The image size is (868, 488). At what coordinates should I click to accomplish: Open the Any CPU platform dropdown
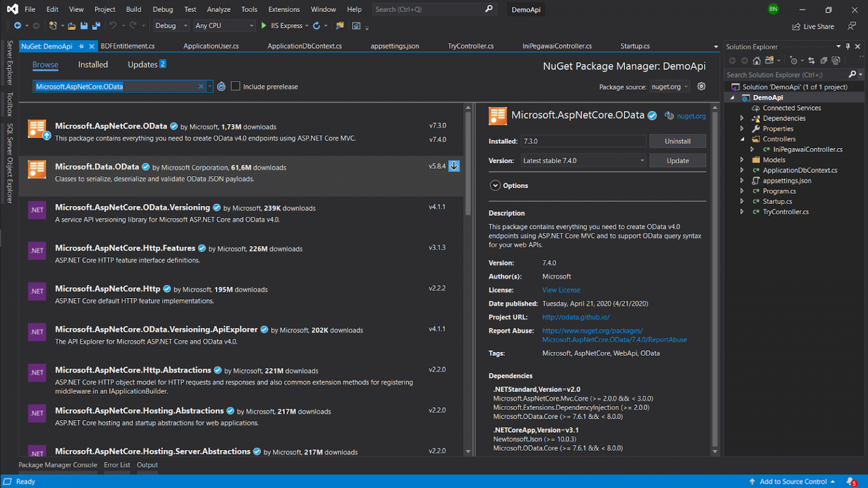pyautogui.click(x=224, y=25)
